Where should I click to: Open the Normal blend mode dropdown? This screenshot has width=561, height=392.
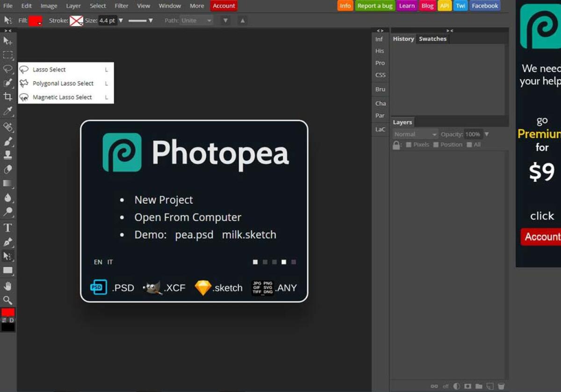point(414,134)
